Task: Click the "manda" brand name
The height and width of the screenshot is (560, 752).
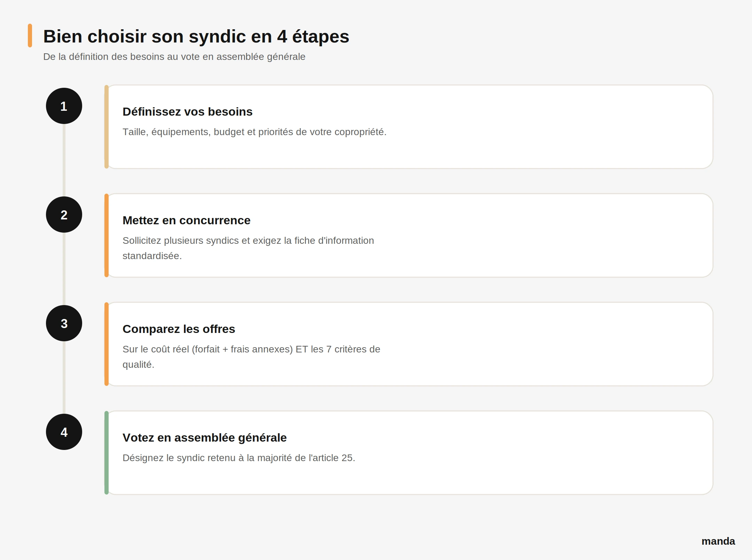Action: [718, 541]
